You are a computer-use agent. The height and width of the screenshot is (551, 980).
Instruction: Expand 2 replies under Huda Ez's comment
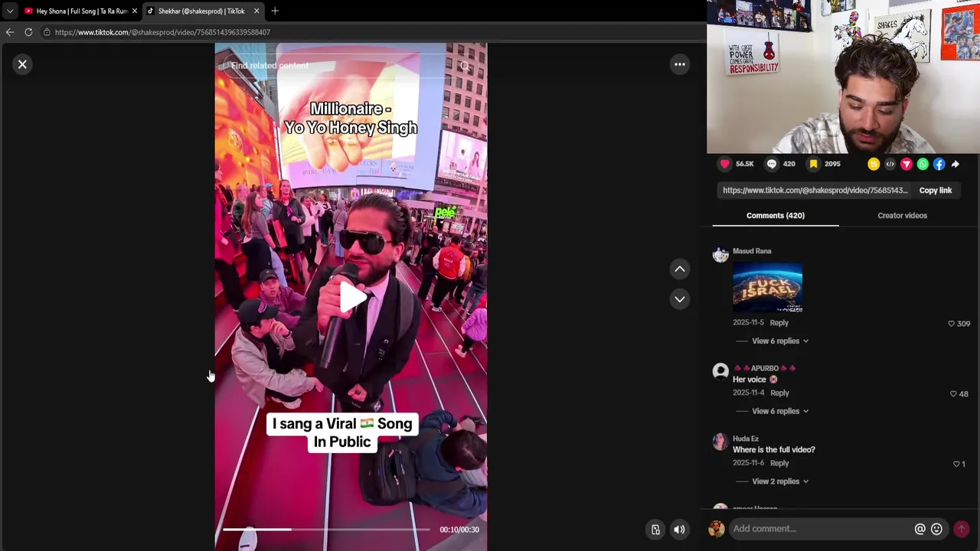[x=779, y=482]
